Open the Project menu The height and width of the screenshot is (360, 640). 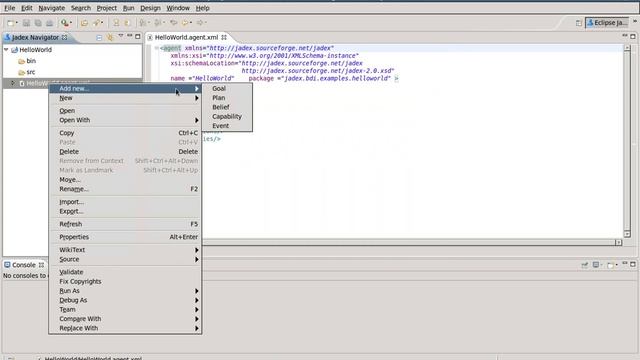107,8
